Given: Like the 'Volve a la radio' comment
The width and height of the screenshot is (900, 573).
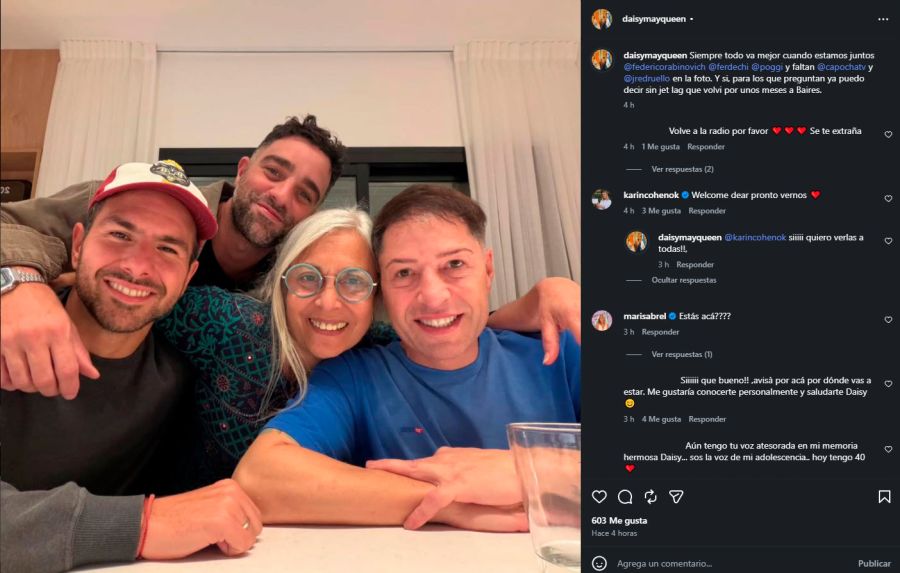Looking at the screenshot, I should tap(888, 135).
